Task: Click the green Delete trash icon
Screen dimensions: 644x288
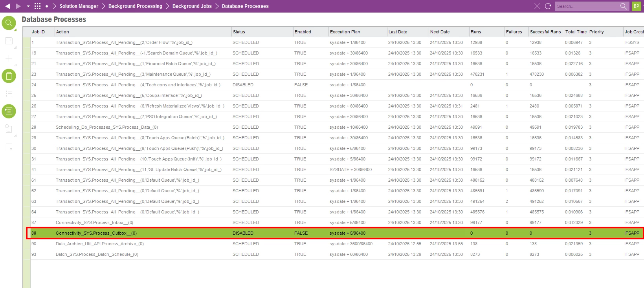Action: 9,76
